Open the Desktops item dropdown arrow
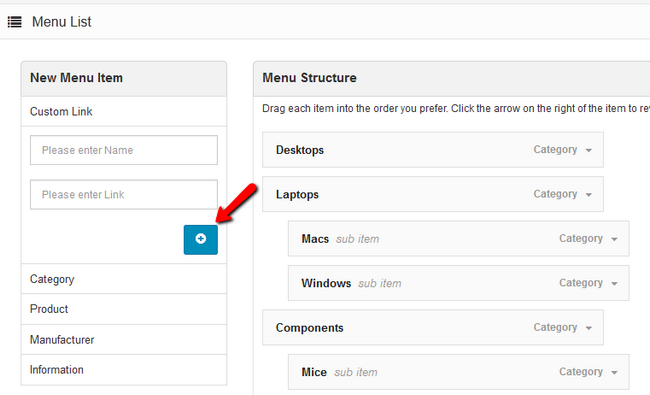The height and width of the screenshot is (395, 650). click(x=589, y=150)
